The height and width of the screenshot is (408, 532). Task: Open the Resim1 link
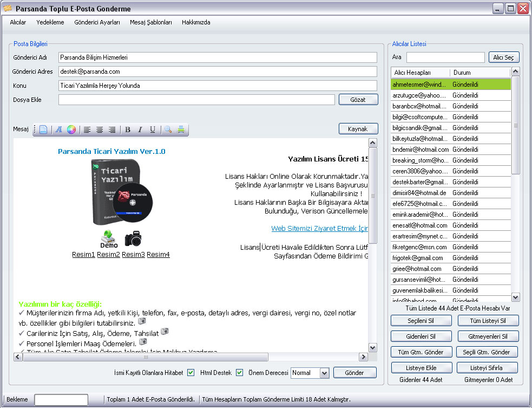(83, 255)
